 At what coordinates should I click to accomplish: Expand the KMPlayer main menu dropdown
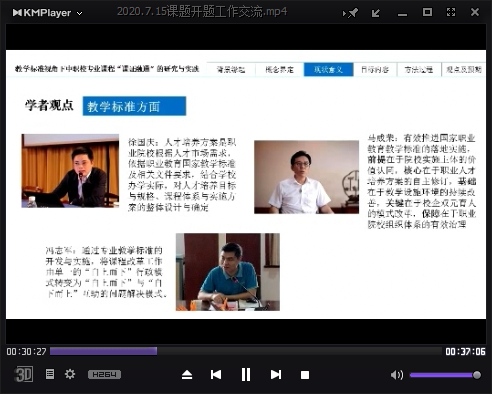click(x=79, y=13)
